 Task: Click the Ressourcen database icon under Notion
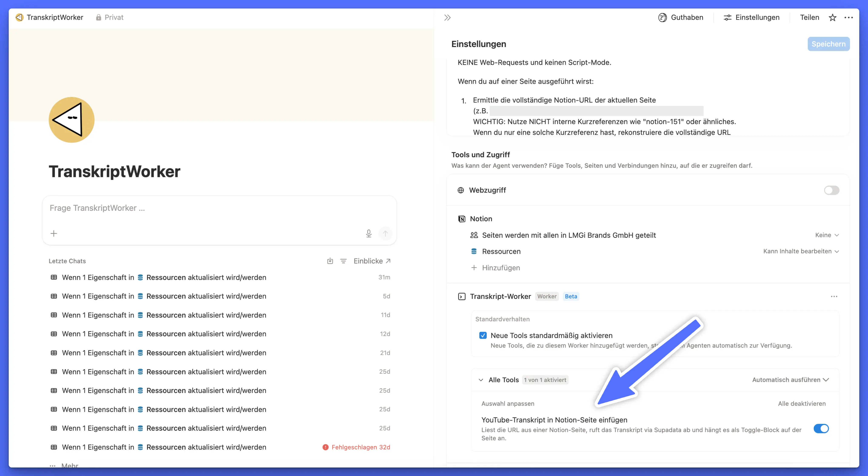[x=474, y=251]
